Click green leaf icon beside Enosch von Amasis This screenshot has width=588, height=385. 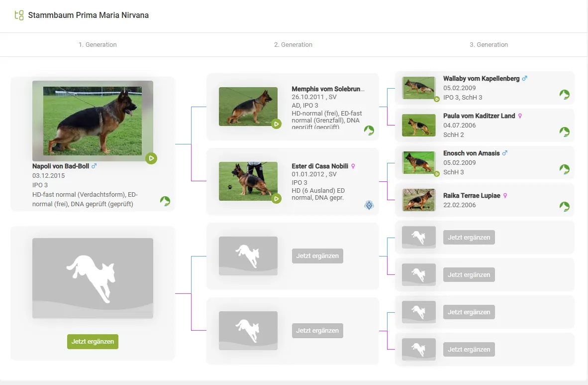[564, 169]
